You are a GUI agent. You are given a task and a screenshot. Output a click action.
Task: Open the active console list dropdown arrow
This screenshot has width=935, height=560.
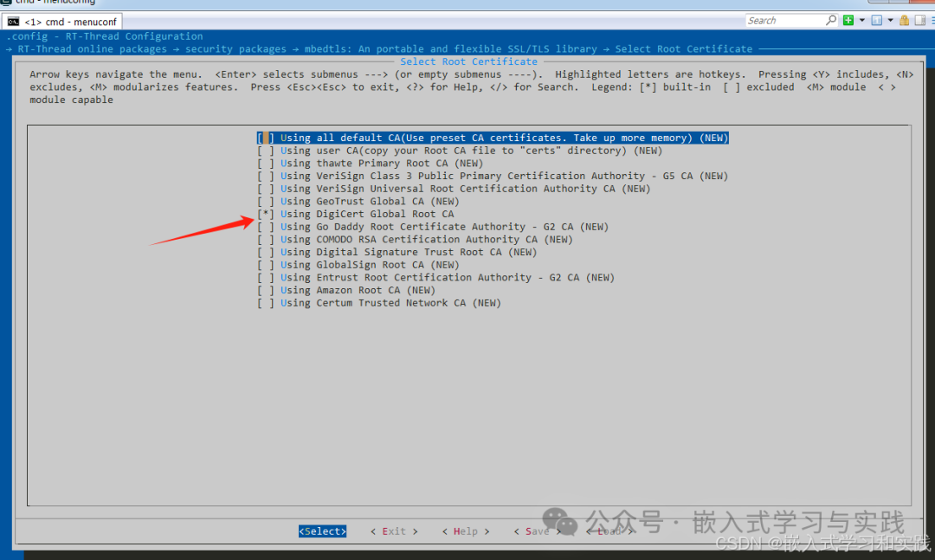pos(890,20)
